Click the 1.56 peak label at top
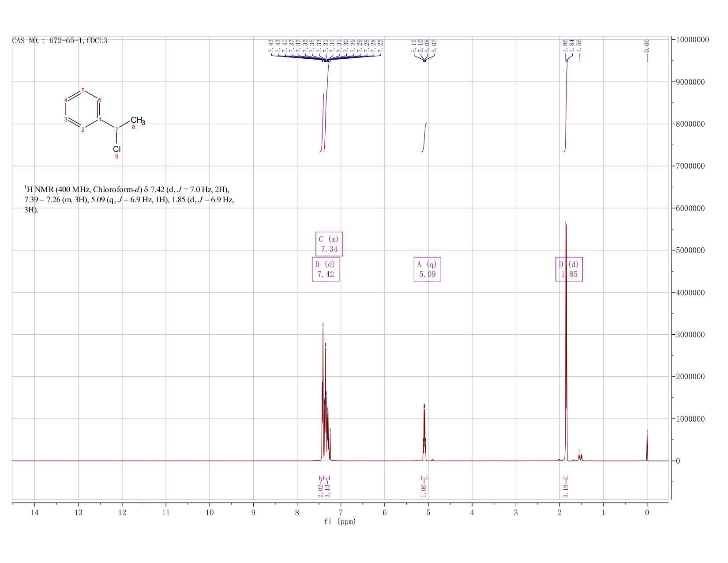 [579, 45]
